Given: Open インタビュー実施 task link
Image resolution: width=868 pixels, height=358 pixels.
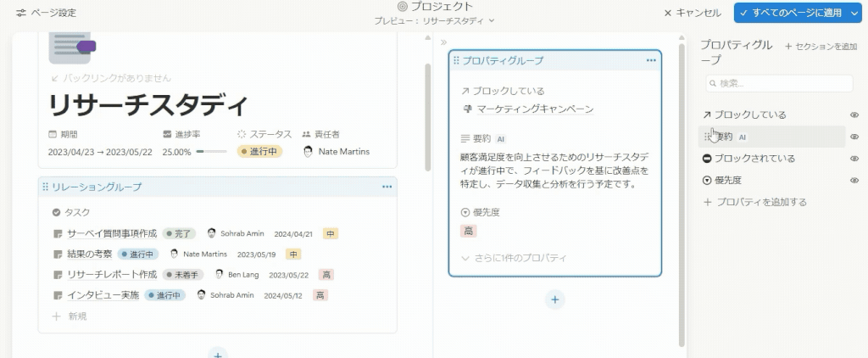Looking at the screenshot, I should pyautogui.click(x=103, y=295).
